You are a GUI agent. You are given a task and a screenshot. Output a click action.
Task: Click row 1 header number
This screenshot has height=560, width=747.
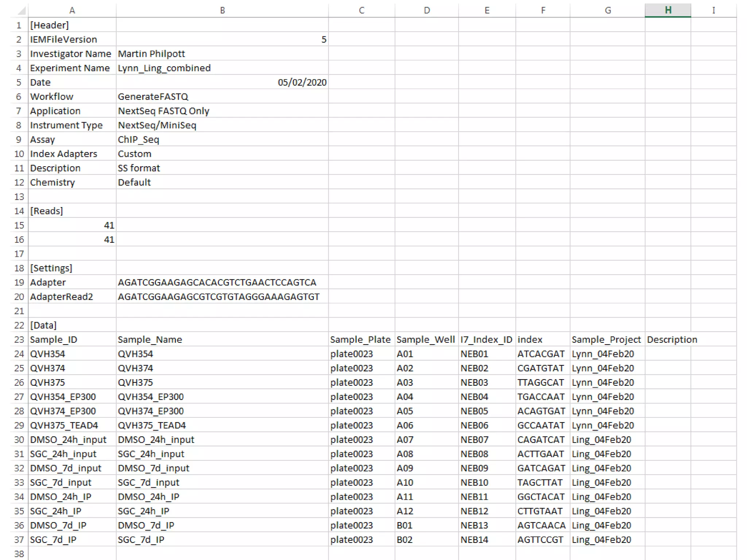(x=19, y=25)
